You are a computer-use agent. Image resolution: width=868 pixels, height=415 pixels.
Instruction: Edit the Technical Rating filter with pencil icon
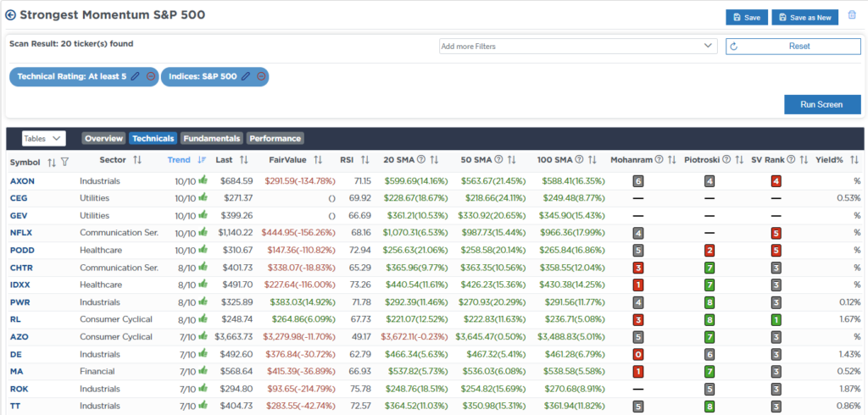[135, 77]
